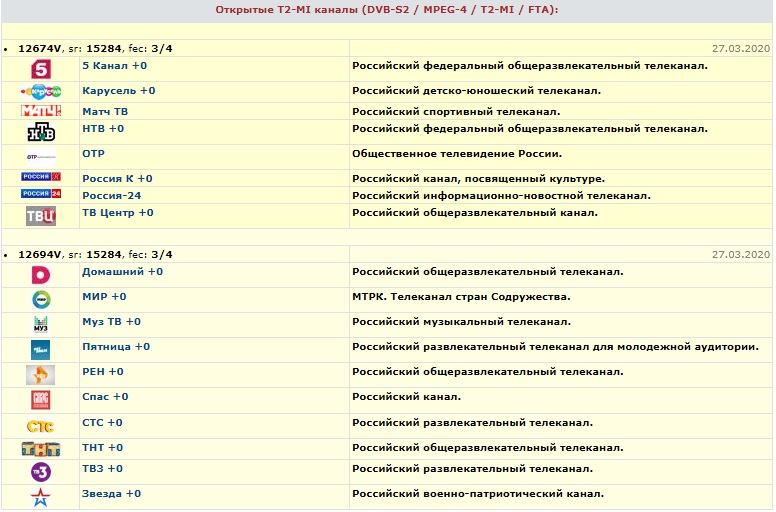This screenshot has width=776, height=512.
Task: Click the ТВ3 channel logo
Action: 41,472
